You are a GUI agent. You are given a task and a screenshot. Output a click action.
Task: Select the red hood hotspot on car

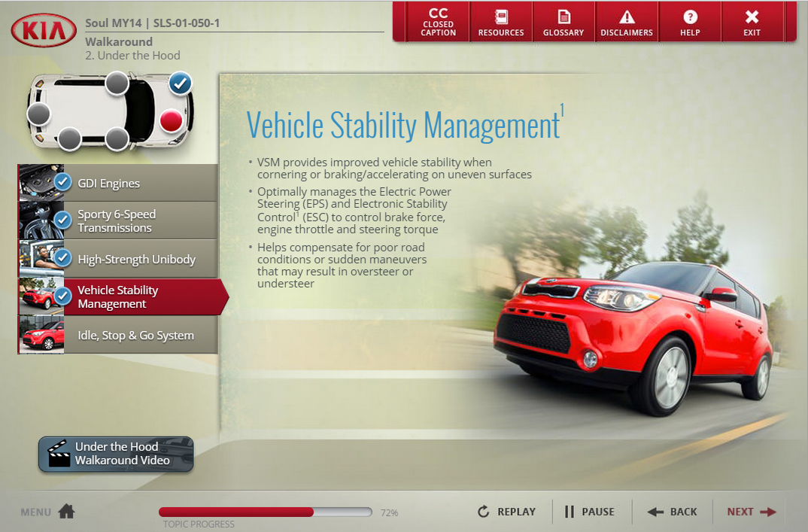pos(171,121)
